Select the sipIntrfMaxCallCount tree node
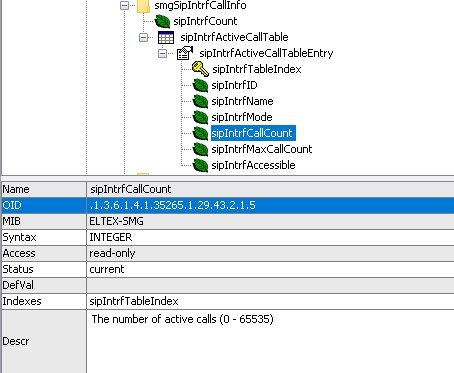The width and height of the screenshot is (454, 373). click(x=262, y=149)
